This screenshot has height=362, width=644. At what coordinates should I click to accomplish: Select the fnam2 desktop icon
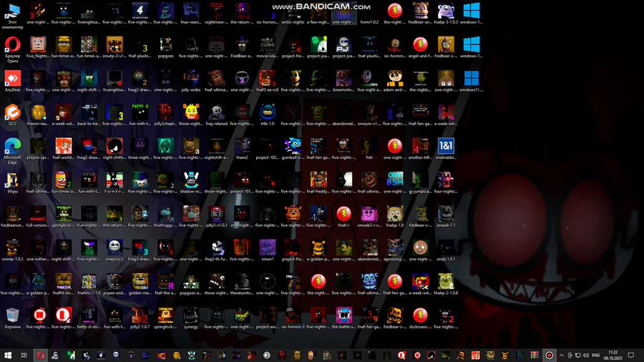point(242,148)
